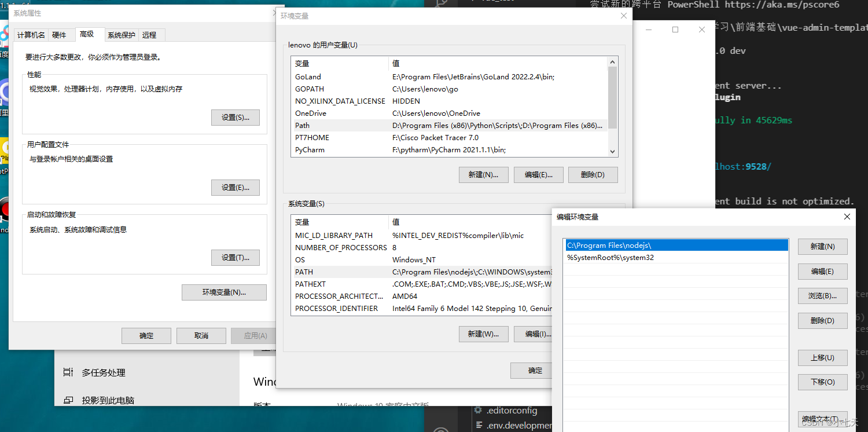Select the GOPATH user variable row

pos(450,89)
